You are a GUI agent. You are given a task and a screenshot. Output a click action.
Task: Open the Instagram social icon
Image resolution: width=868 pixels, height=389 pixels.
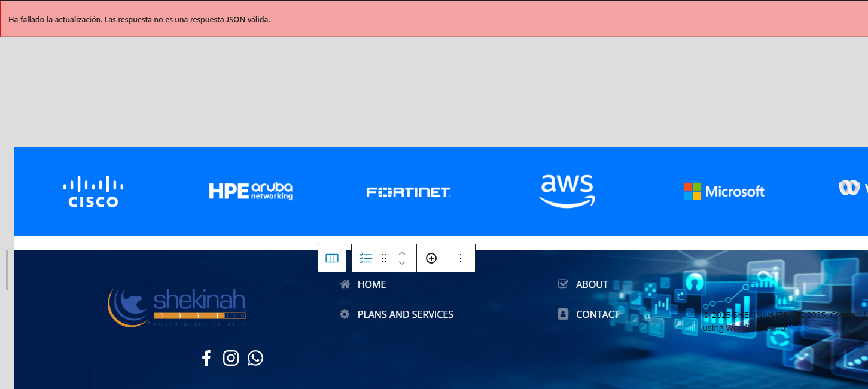coord(231,358)
